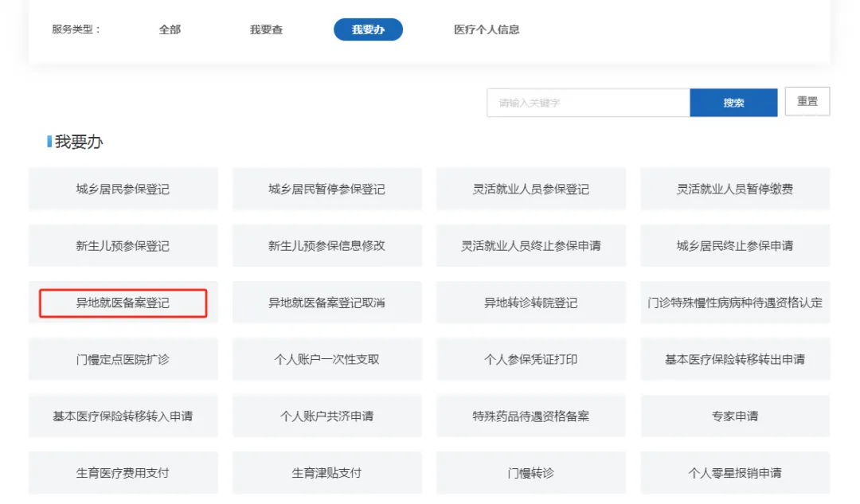Select 灵活就业人员参保登记
Viewport: 860px width, 504px height.
[530, 189]
